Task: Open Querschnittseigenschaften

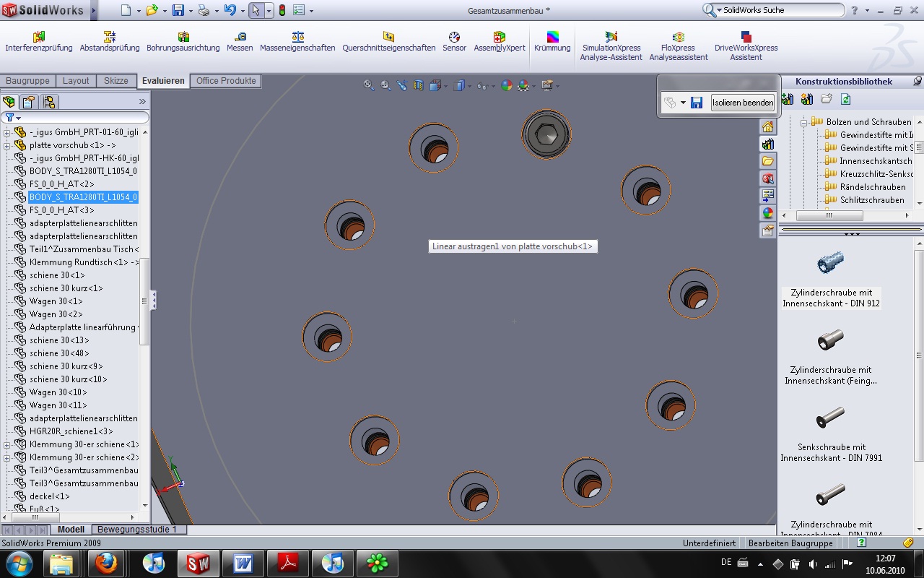Action: [389, 41]
